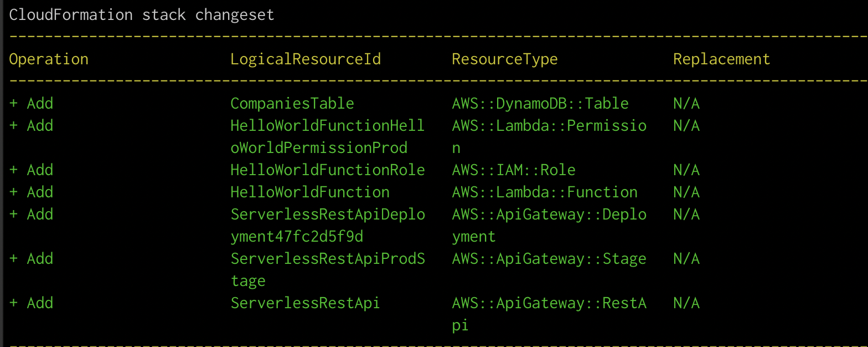Click AWS::IAM::Role resource type text
The height and width of the screenshot is (347, 868).
click(x=514, y=170)
